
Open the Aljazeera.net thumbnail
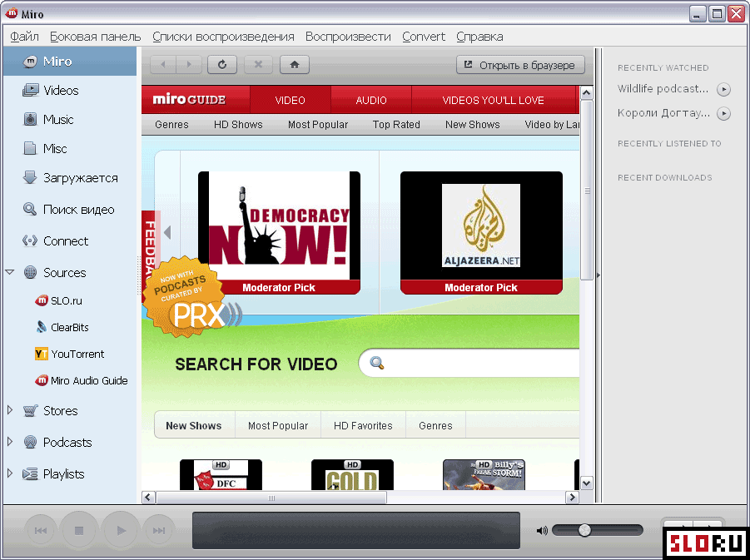pos(481,232)
